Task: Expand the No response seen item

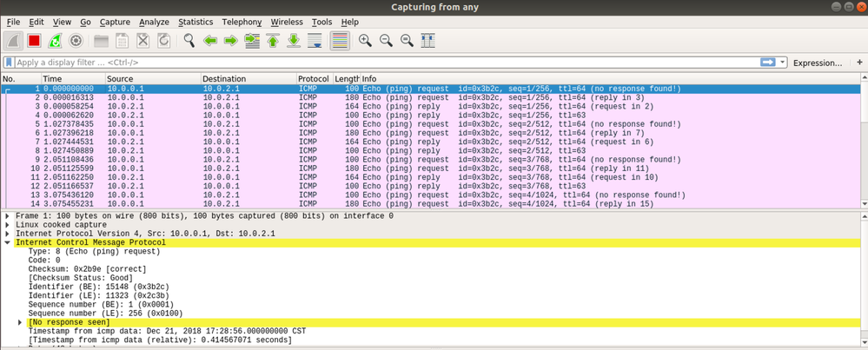Action: (20, 322)
